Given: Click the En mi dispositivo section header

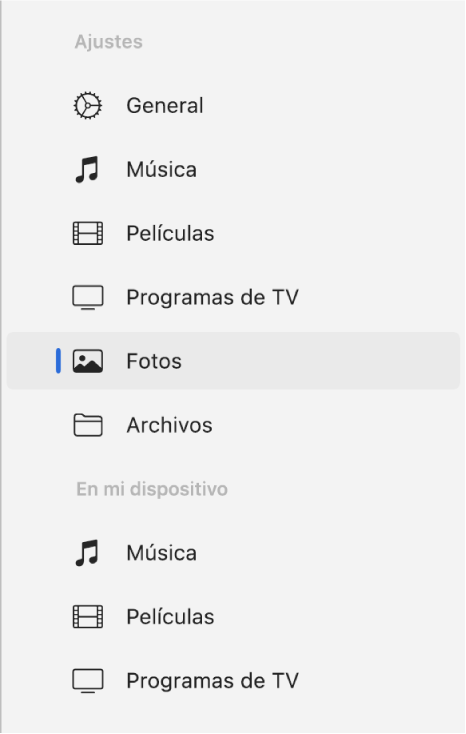Looking at the screenshot, I should click(x=152, y=489).
